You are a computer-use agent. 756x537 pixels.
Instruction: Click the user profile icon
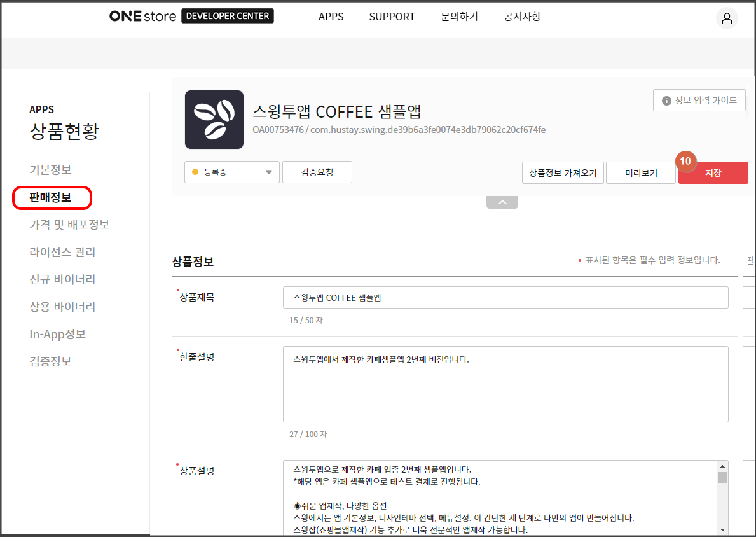click(x=727, y=18)
